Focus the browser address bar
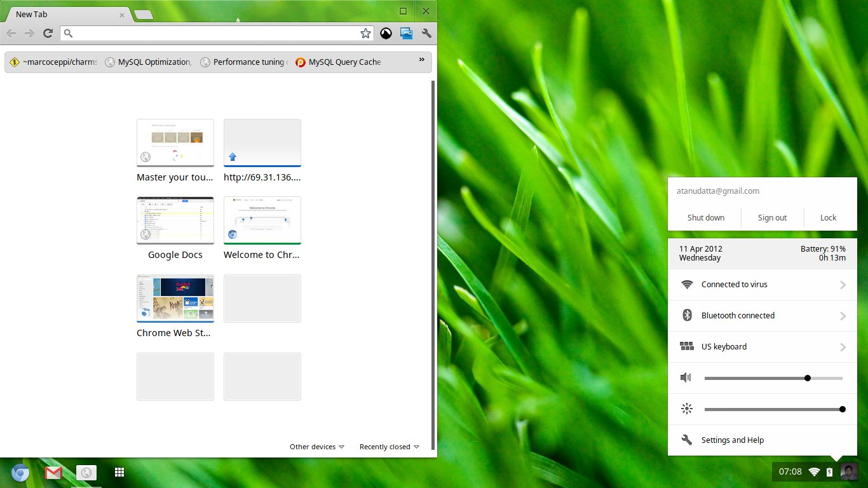Image resolution: width=868 pixels, height=488 pixels. point(217,34)
